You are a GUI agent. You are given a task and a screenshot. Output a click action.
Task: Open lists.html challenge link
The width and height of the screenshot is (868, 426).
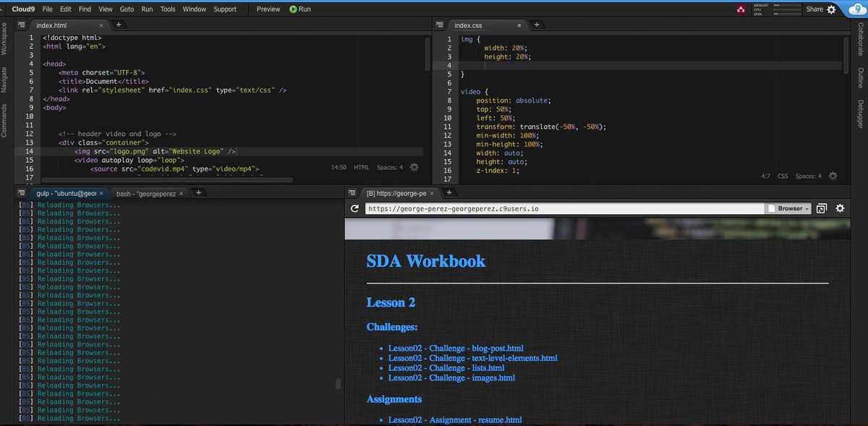(x=446, y=368)
